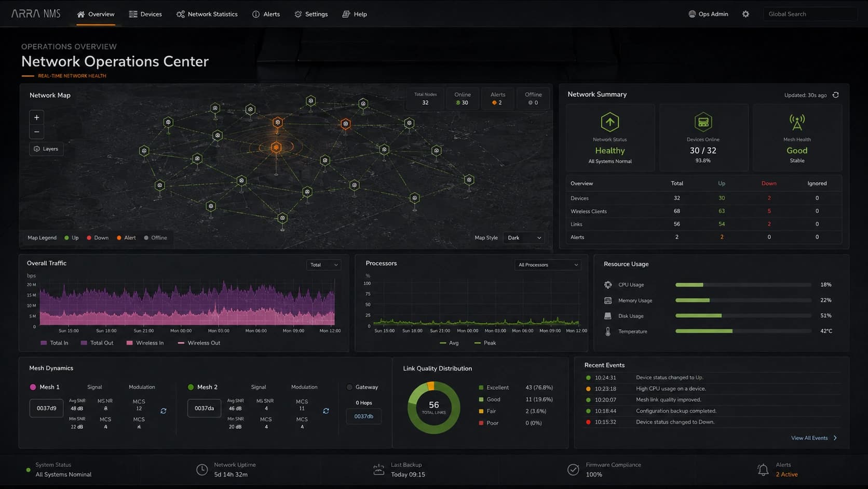868x489 pixels.
Task: Toggle the Total In traffic series
Action: point(54,343)
